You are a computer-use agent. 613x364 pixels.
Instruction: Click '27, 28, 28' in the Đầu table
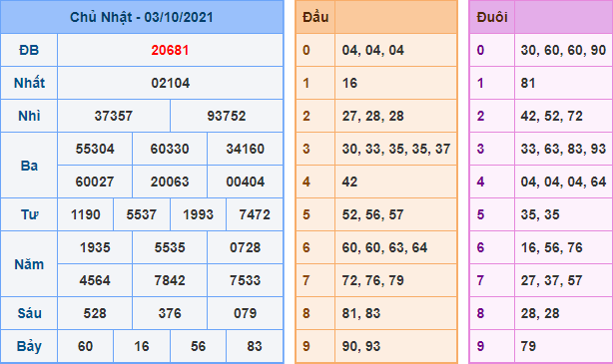pyautogui.click(x=373, y=116)
